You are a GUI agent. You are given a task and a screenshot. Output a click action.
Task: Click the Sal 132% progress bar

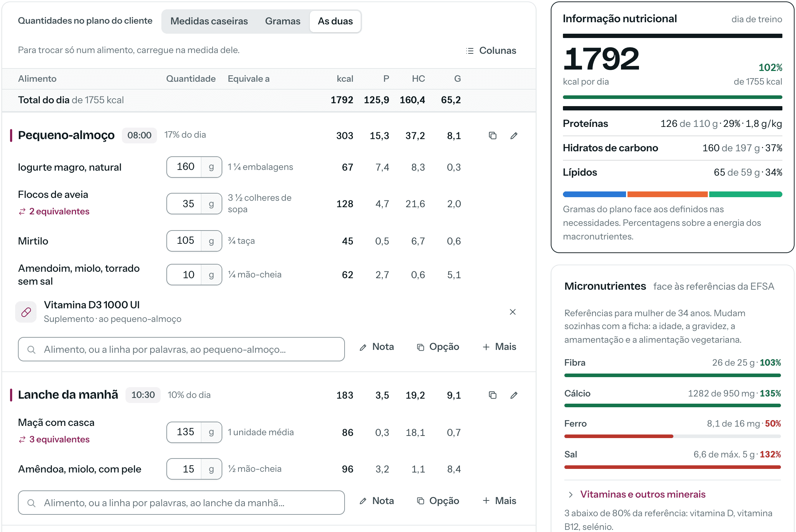pos(672,467)
